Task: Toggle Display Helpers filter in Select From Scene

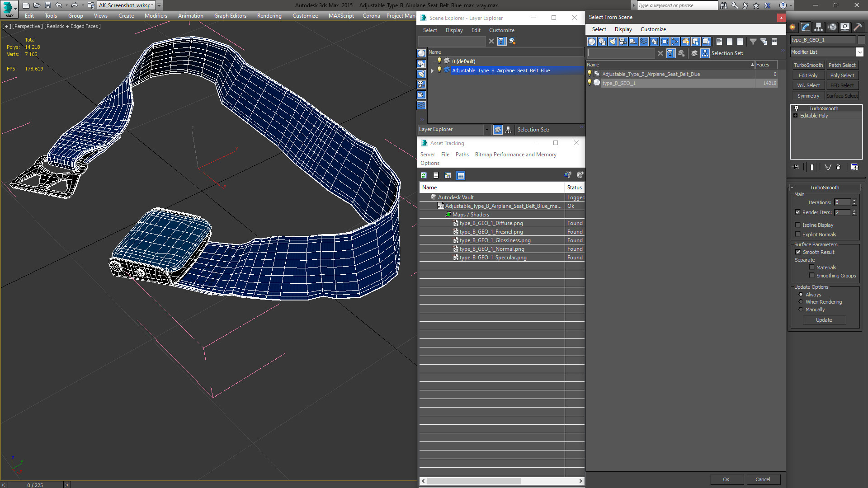Action: tap(633, 42)
